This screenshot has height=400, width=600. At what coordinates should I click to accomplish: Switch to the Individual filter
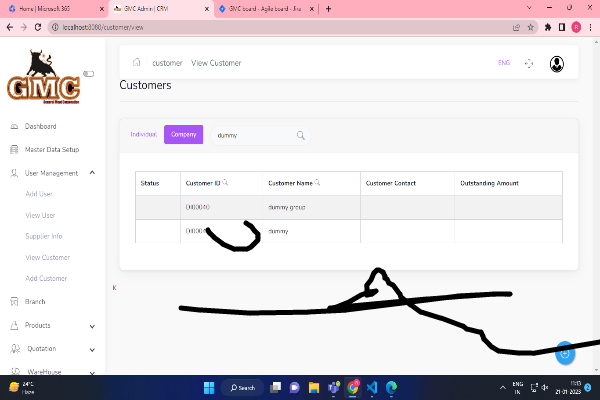(144, 134)
